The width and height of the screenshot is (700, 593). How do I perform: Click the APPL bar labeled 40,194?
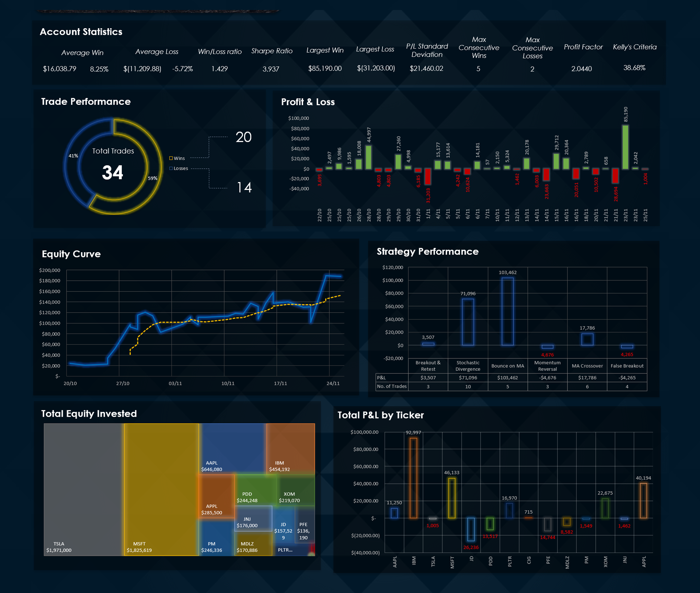(x=643, y=501)
